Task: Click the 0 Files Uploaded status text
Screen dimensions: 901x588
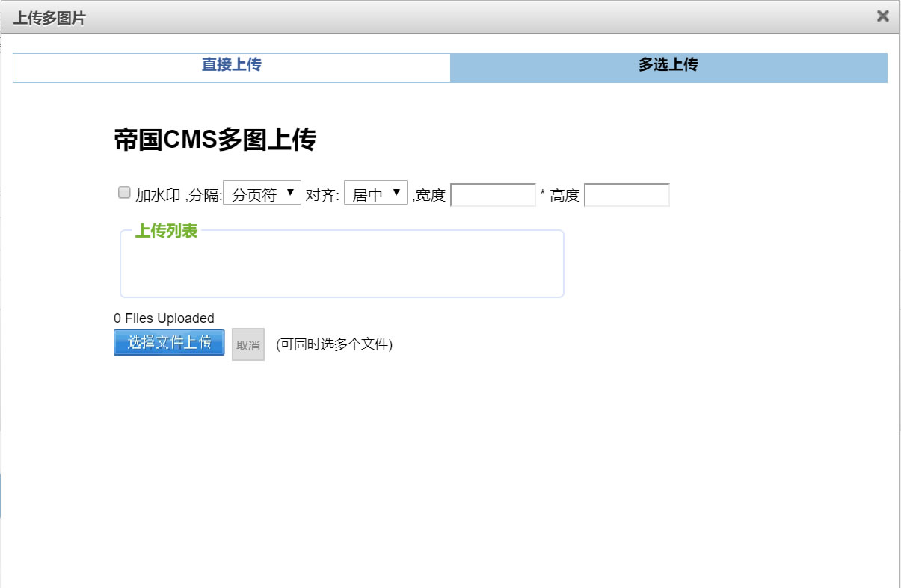Action: tap(164, 318)
